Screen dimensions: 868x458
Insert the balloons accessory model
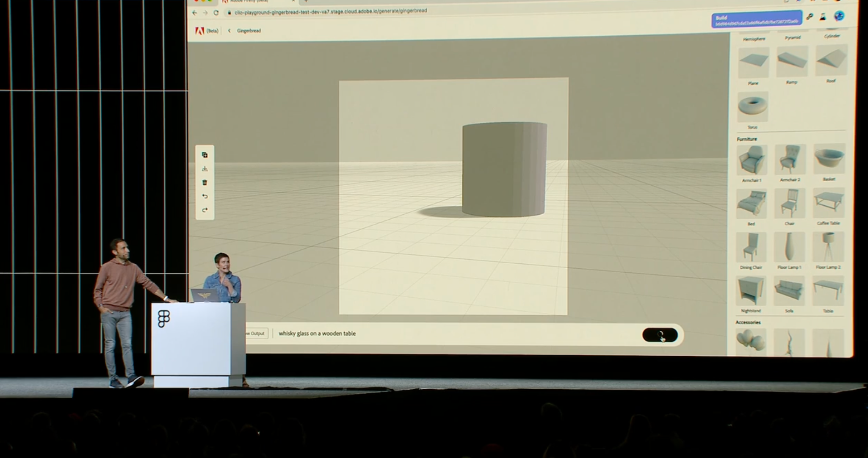[751, 342]
